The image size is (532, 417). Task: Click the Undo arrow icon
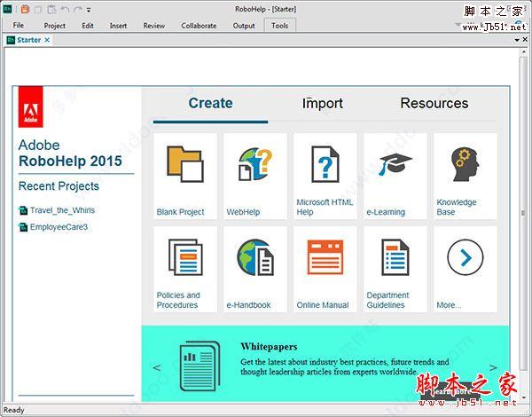[65, 10]
